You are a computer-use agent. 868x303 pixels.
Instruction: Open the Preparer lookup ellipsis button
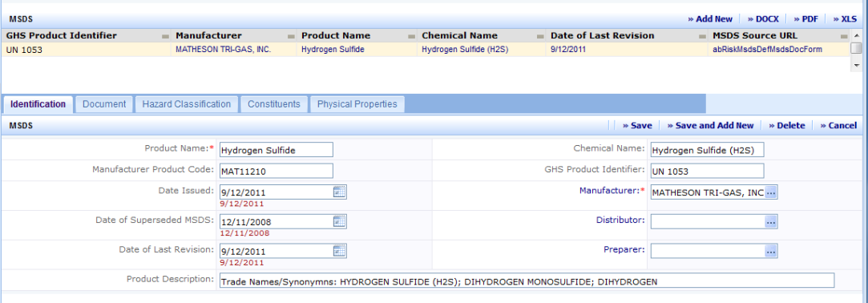point(771,251)
